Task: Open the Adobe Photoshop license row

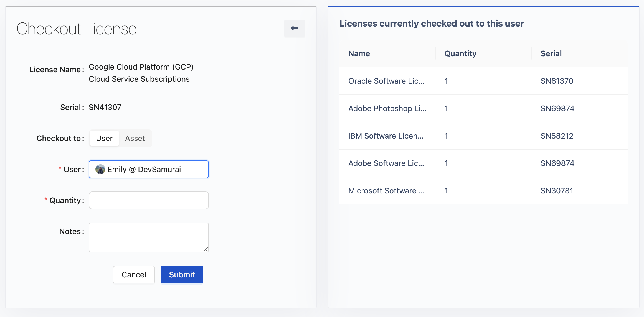Action: pos(387,108)
